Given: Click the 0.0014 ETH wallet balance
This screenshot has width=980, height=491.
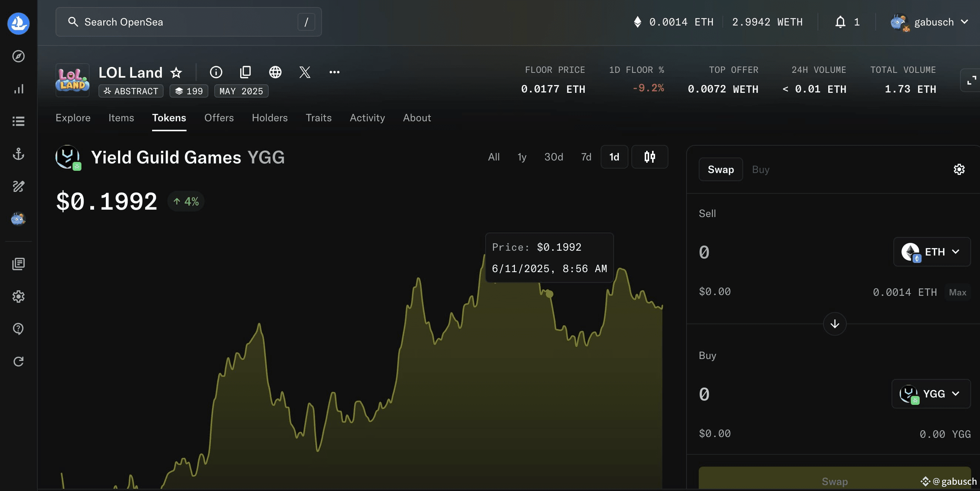Looking at the screenshot, I should [x=673, y=22].
